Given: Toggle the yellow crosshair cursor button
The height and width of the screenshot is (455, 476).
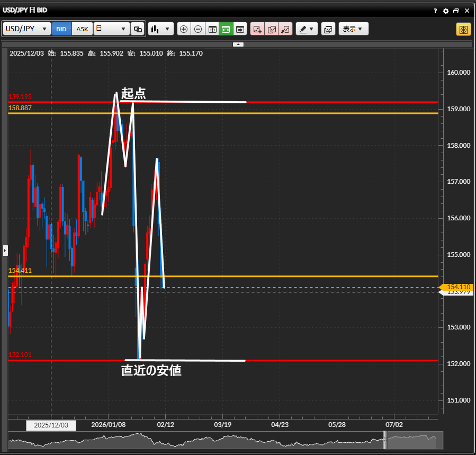Looking at the screenshot, I should coord(463,29).
